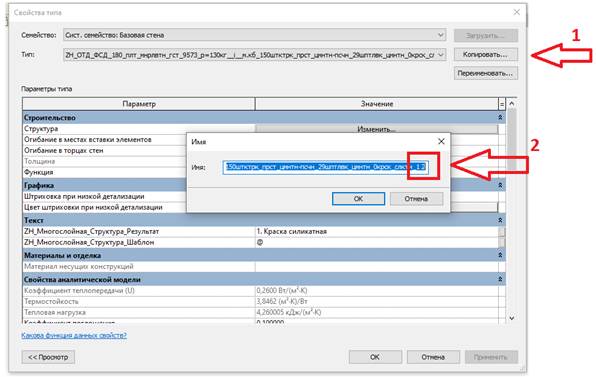Click the Значение column header

tap(377, 104)
